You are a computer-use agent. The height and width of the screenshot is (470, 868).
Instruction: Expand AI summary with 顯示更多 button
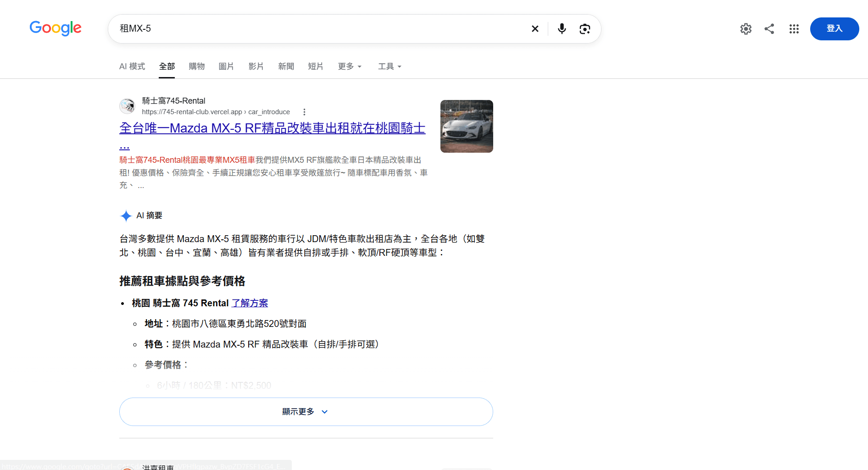tap(306, 412)
